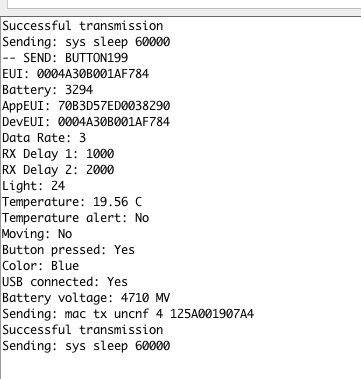
Task: Click the 'Color: Blue' line
Action: click(41, 266)
